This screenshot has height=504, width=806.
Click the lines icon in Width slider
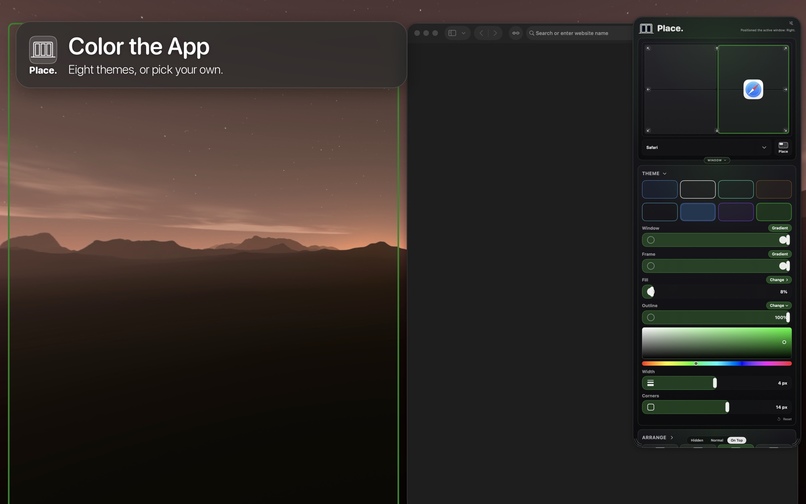651,383
